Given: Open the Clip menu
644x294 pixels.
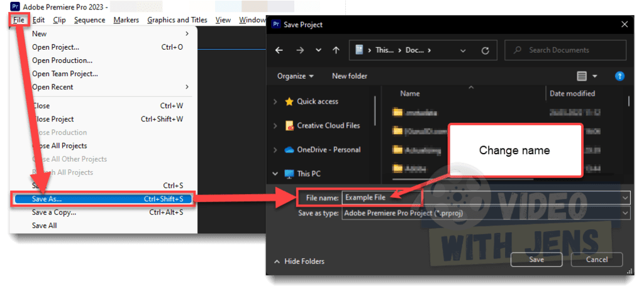Looking at the screenshot, I should pos(59,20).
